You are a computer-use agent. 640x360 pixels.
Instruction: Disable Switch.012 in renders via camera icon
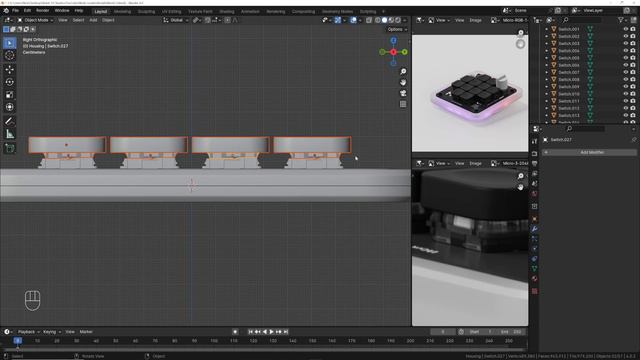pos(633,108)
